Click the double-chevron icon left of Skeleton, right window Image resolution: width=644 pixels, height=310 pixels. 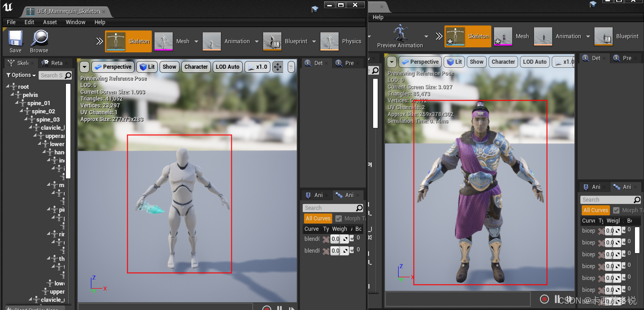(x=439, y=36)
